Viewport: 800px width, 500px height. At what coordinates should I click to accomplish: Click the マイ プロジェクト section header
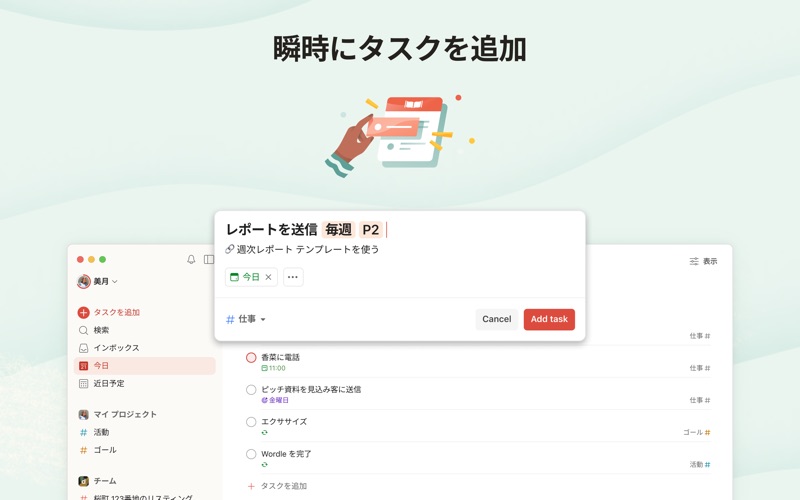coord(124,414)
